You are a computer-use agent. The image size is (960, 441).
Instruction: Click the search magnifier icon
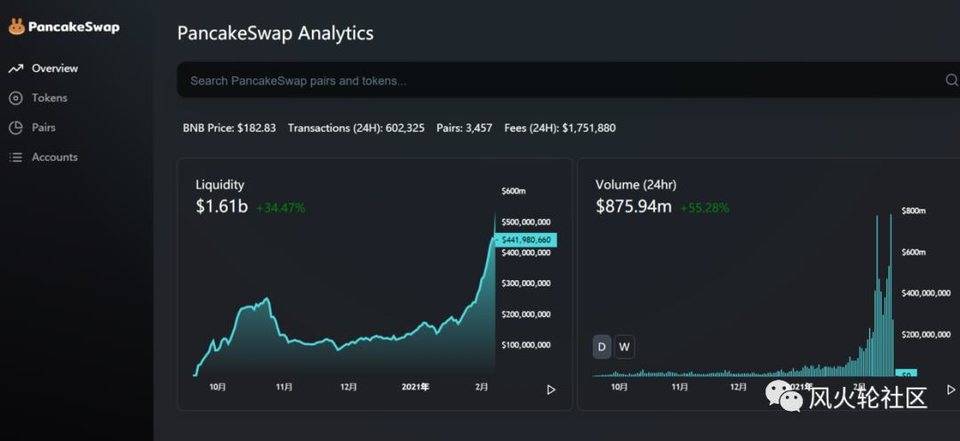coord(951,80)
